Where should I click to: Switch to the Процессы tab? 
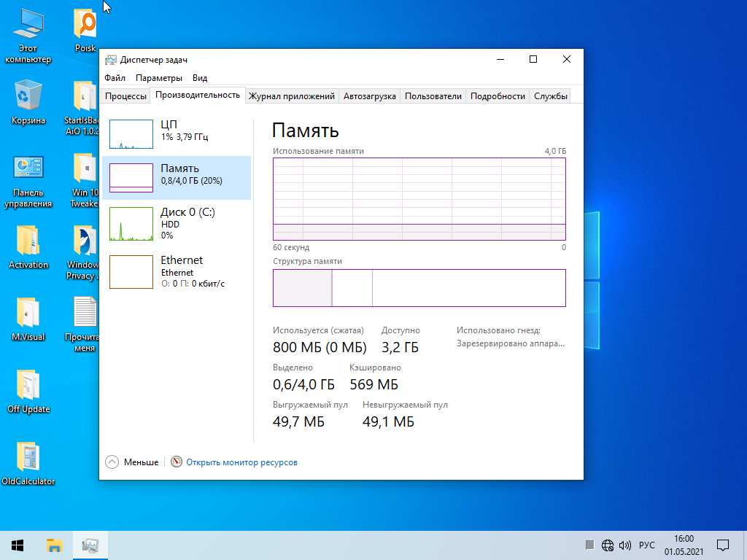(125, 96)
